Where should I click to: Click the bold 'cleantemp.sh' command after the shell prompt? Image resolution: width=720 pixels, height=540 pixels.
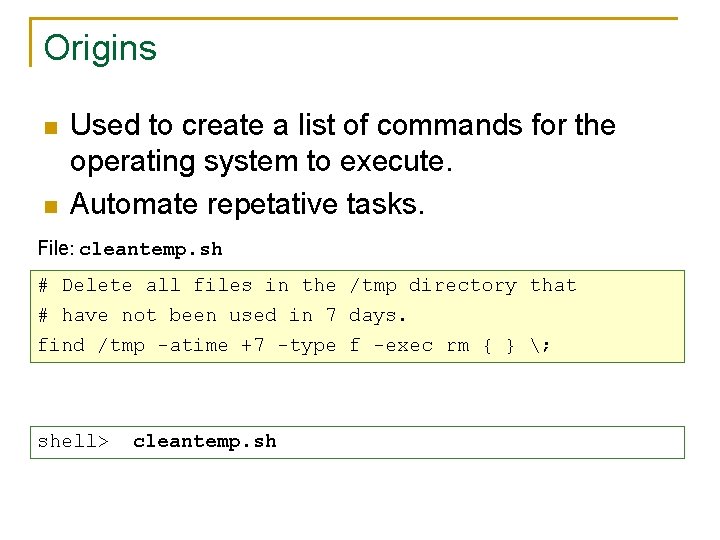205,442
